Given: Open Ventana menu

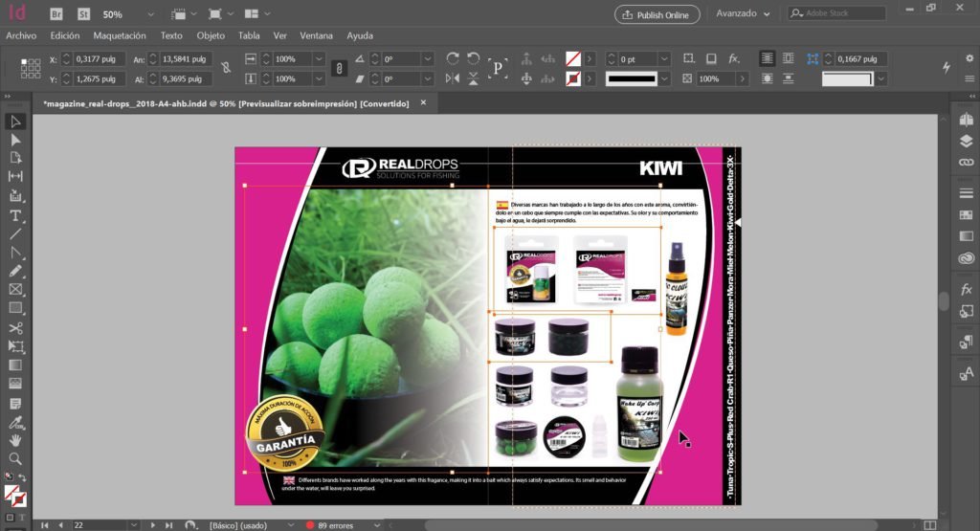Looking at the screenshot, I should [316, 35].
